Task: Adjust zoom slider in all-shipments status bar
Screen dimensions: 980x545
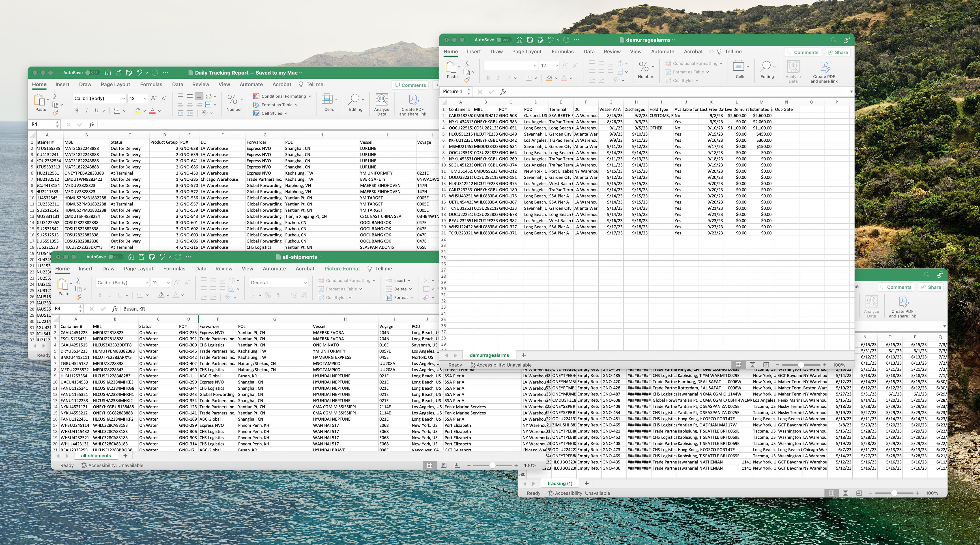Action: pyautogui.click(x=492, y=465)
